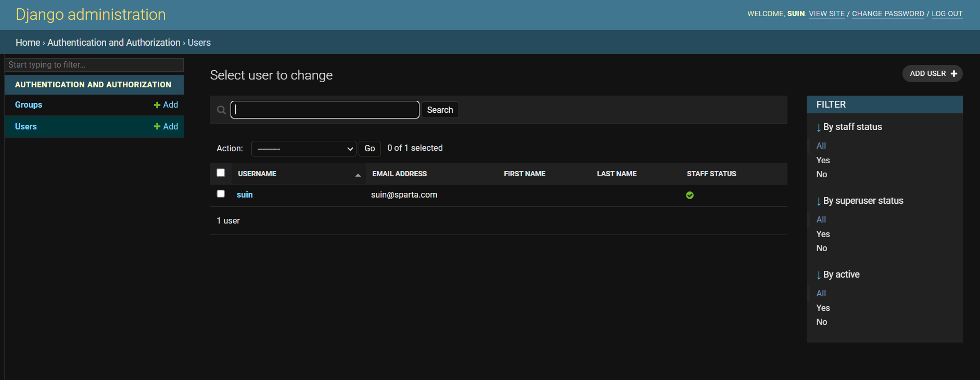This screenshot has width=980, height=380.
Task: Open Authentication and Authorization breadcrumb
Action: click(113, 43)
